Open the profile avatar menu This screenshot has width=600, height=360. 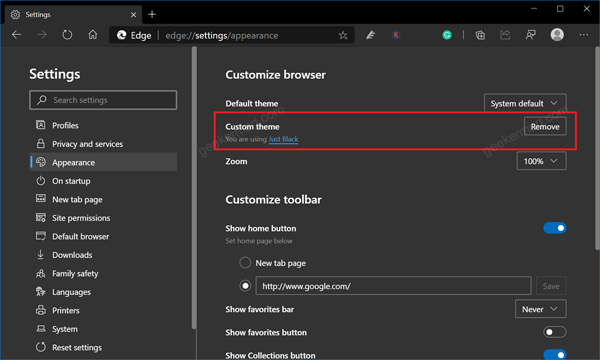click(557, 35)
